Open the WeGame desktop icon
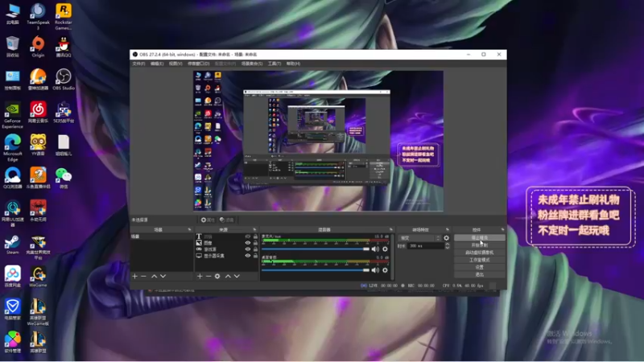 tap(38, 277)
